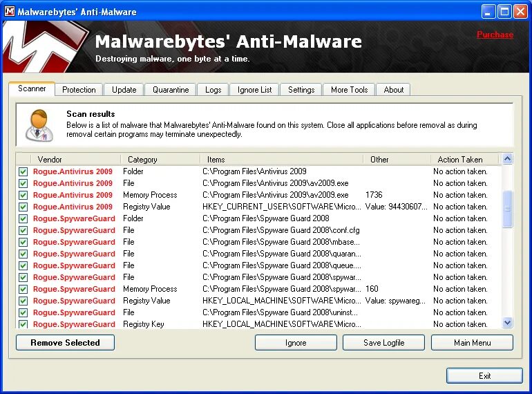Select Rogue.SpywareGuard vendor in Registry Key row
This screenshot has width=532, height=394.
point(74,324)
